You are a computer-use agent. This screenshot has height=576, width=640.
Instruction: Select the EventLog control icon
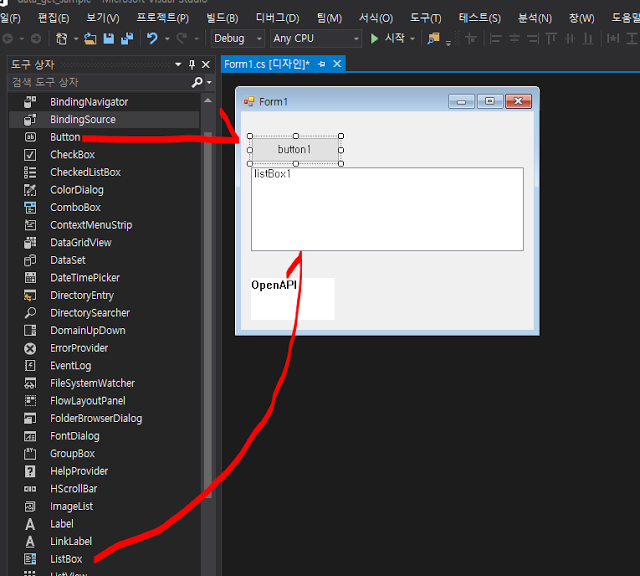click(30, 366)
